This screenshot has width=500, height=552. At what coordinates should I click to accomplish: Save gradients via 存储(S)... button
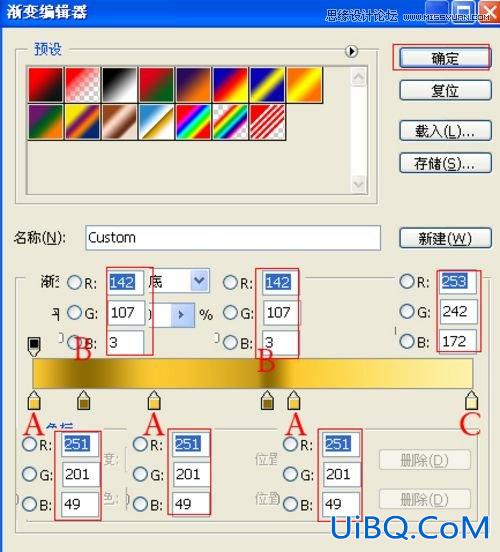tap(445, 163)
